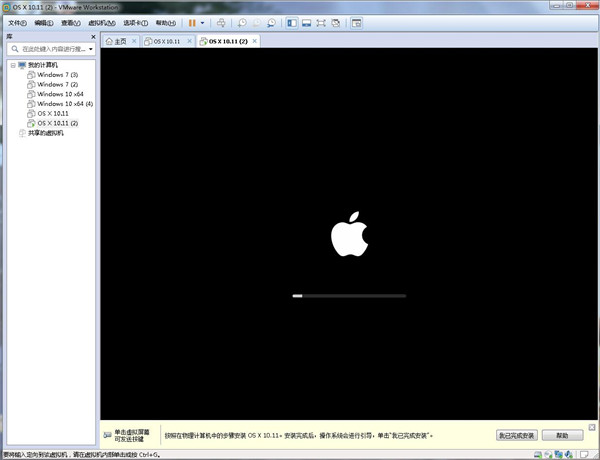This screenshot has width=600, height=460.
Task: Select 我的计算机 in the library tree
Action: click(42, 65)
